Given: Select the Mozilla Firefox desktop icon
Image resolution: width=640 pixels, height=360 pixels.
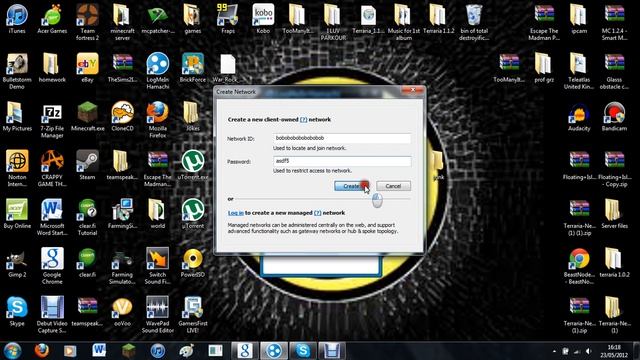Looking at the screenshot, I should pos(158,120).
